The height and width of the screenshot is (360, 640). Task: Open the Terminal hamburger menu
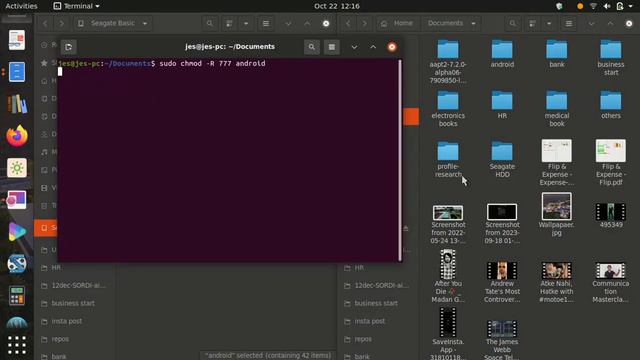point(332,47)
